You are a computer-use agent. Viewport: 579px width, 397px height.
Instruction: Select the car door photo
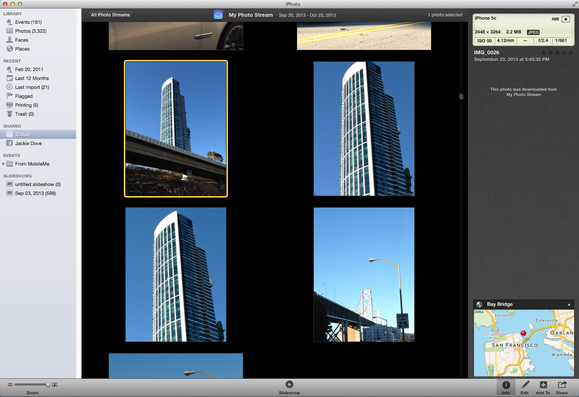(x=176, y=36)
